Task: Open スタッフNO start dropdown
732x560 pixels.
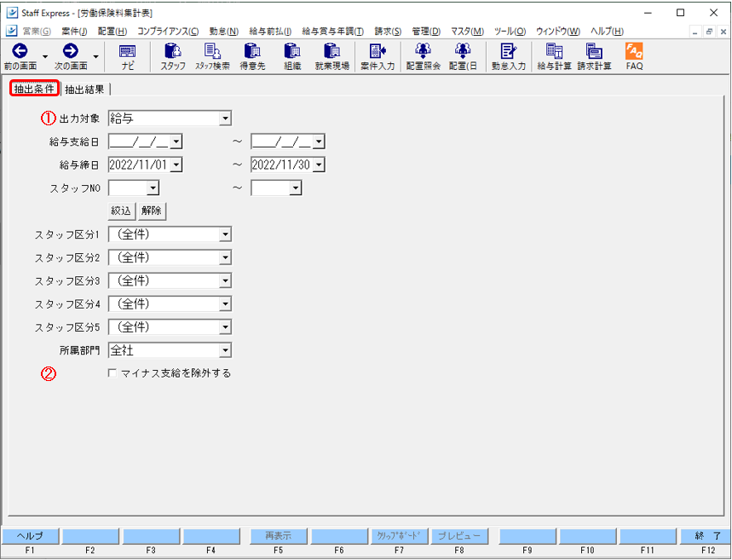Action: point(153,188)
